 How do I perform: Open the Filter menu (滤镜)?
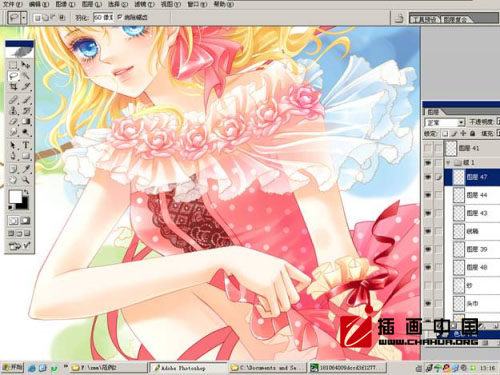pos(144,4)
